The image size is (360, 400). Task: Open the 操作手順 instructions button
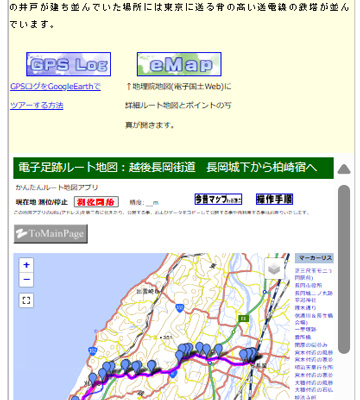[x=274, y=199]
